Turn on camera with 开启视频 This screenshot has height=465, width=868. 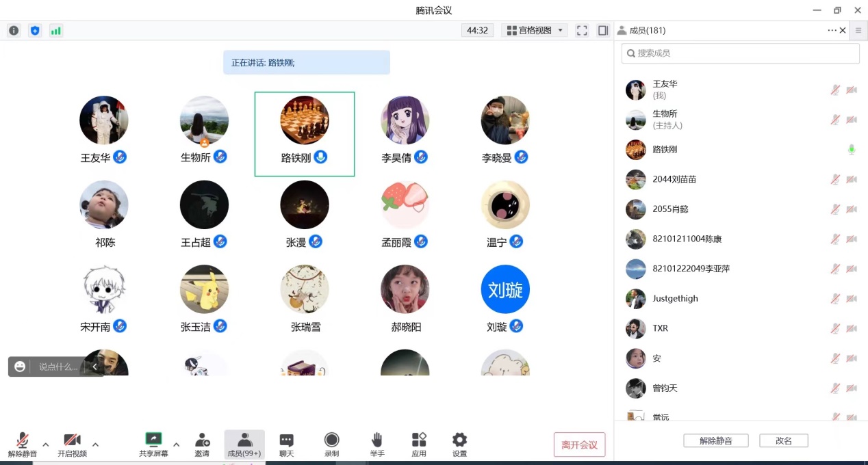[72, 444]
